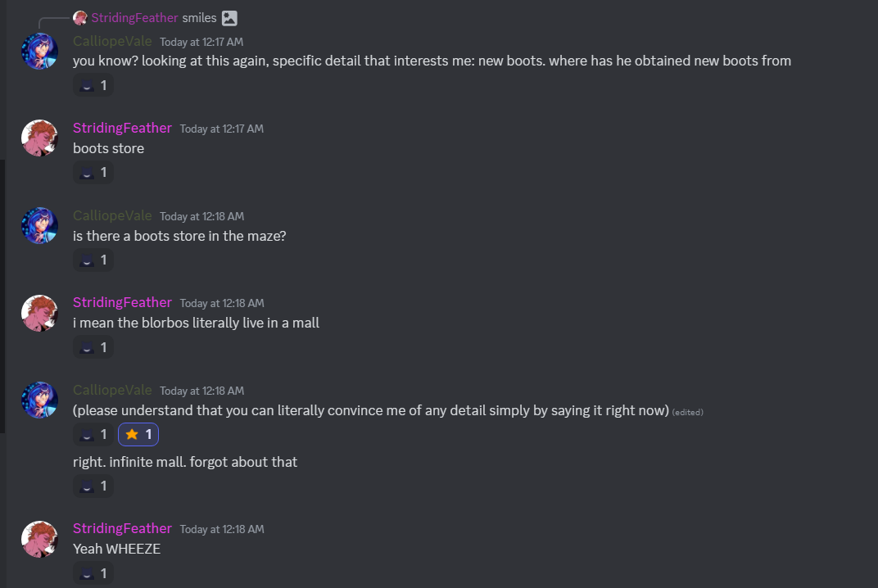Image resolution: width=878 pixels, height=588 pixels.
Task: Toggle the reaction under "boots store"
Action: tap(93, 173)
